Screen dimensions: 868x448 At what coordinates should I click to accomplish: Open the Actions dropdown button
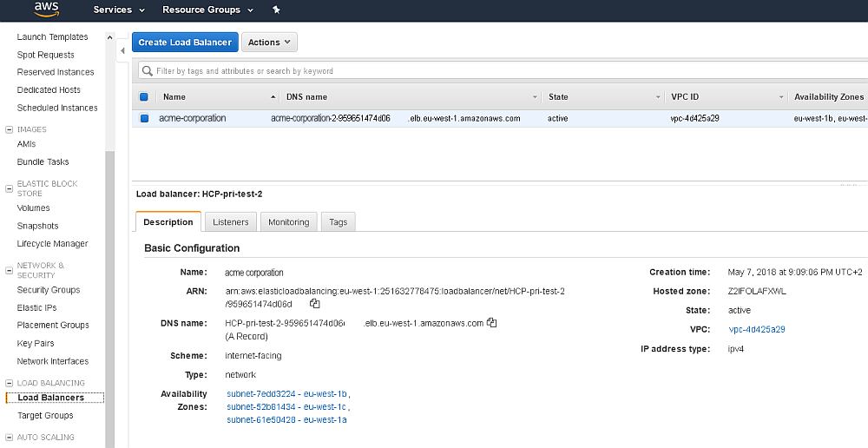(x=269, y=43)
